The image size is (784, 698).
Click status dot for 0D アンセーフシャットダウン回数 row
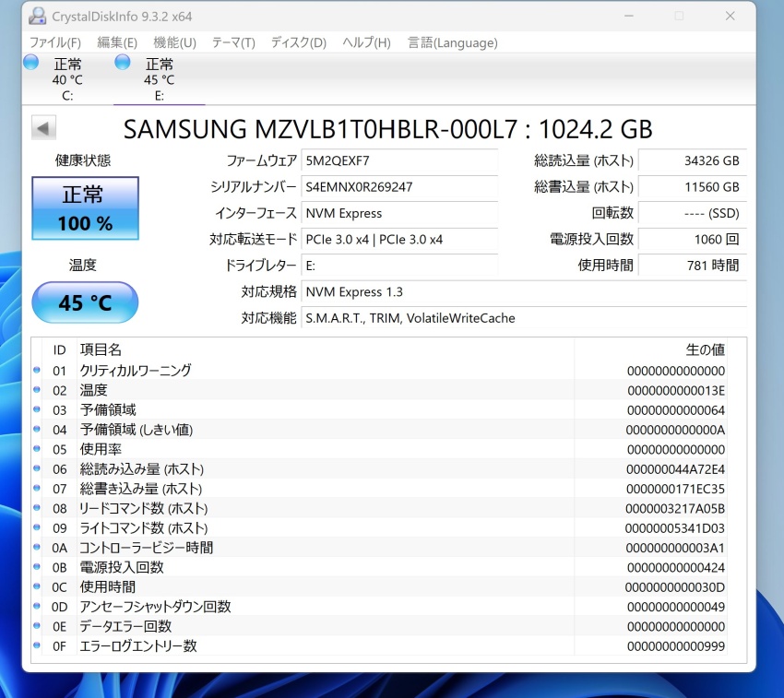point(37,606)
